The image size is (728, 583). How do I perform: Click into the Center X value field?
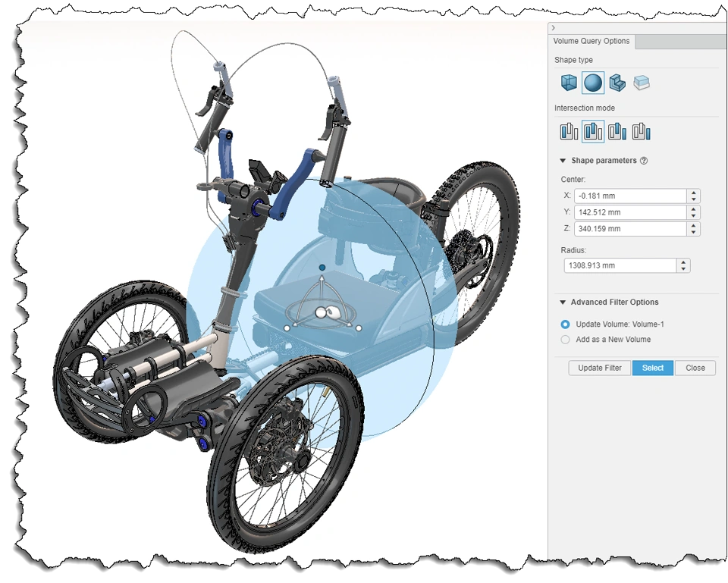[630, 196]
